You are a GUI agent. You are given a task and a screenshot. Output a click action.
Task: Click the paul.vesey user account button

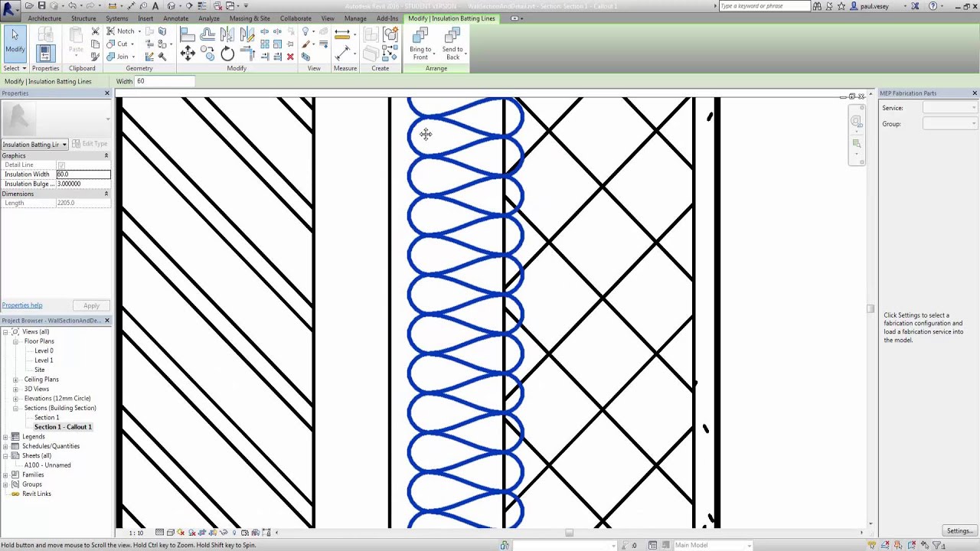(x=874, y=6)
